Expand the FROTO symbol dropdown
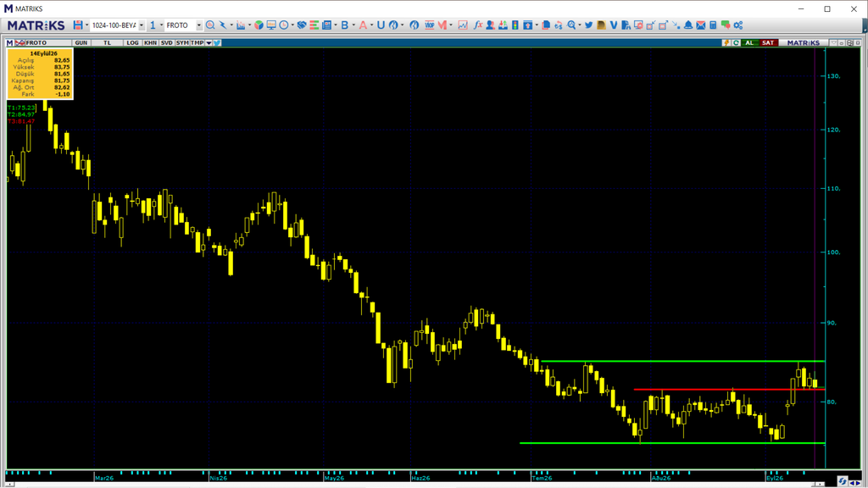868x488 pixels. click(x=199, y=25)
